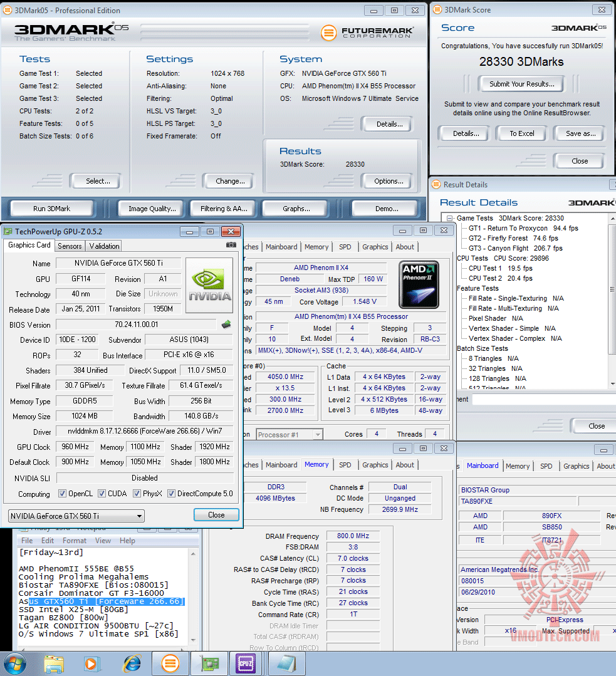Viewport: 616px width, 676px height.
Task: Click the BIOS save chip icon in GPU-Z
Action: pos(226,324)
